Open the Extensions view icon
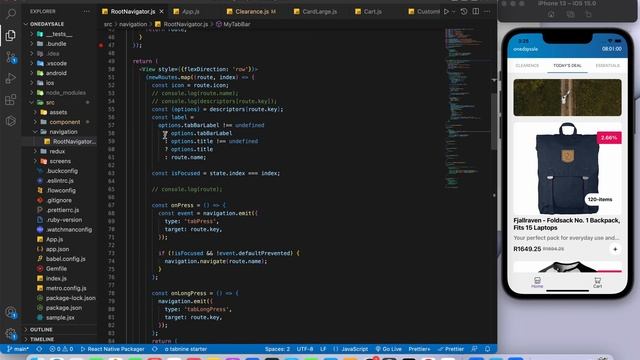The width and height of the screenshot is (640, 360). 11,100
